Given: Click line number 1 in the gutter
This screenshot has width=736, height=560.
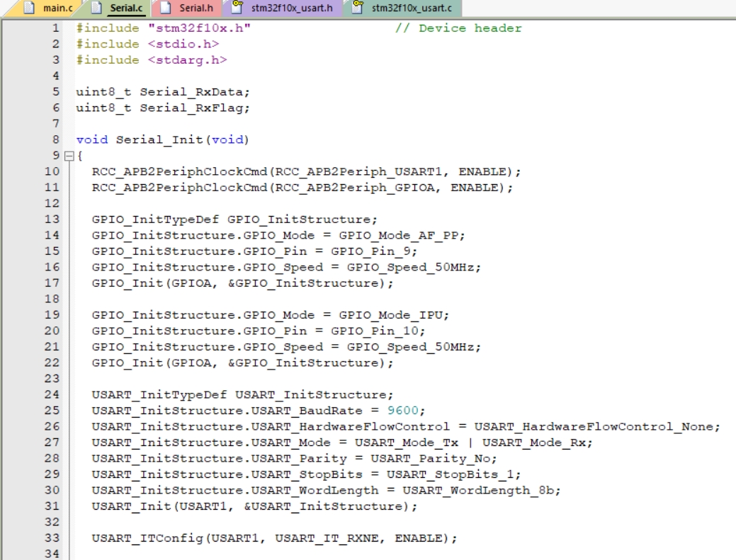Looking at the screenshot, I should pyautogui.click(x=56, y=28).
